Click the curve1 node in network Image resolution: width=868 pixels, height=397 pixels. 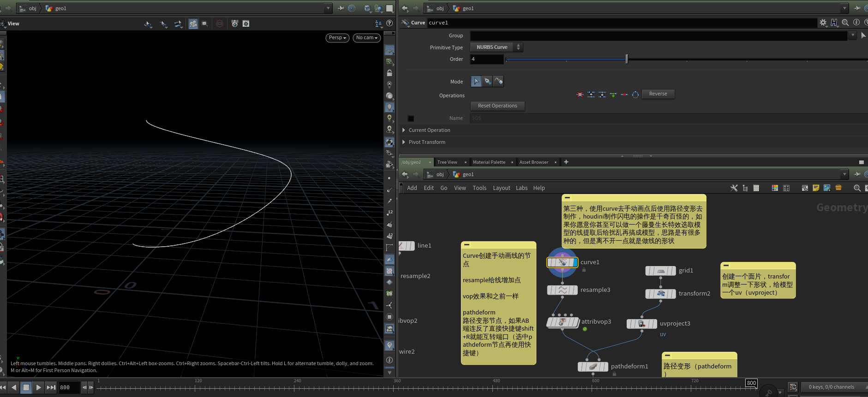tap(562, 262)
